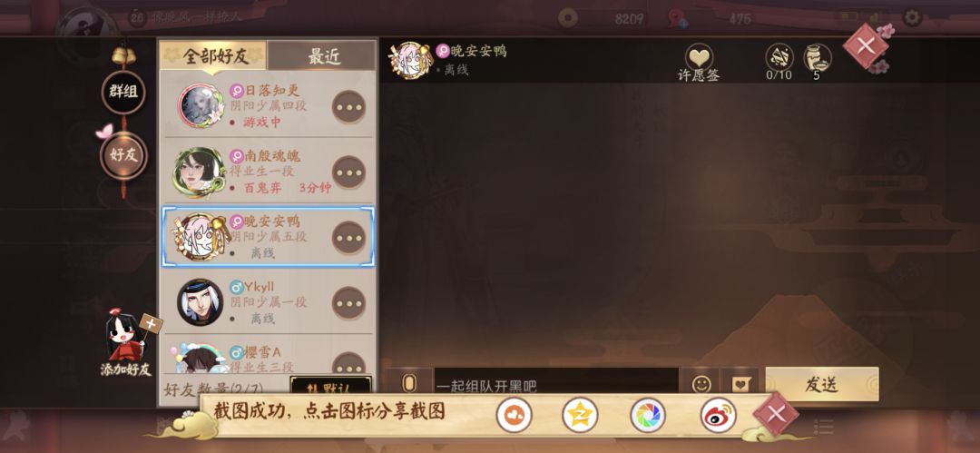
Task: Share screenshot to QQ Zone star icon
Action: [x=580, y=415]
